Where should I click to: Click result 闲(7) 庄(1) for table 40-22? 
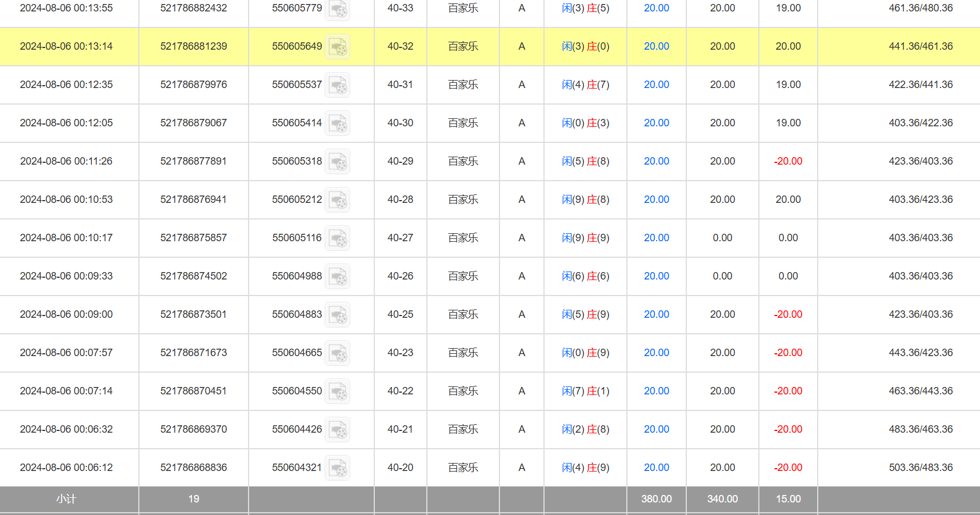click(585, 391)
